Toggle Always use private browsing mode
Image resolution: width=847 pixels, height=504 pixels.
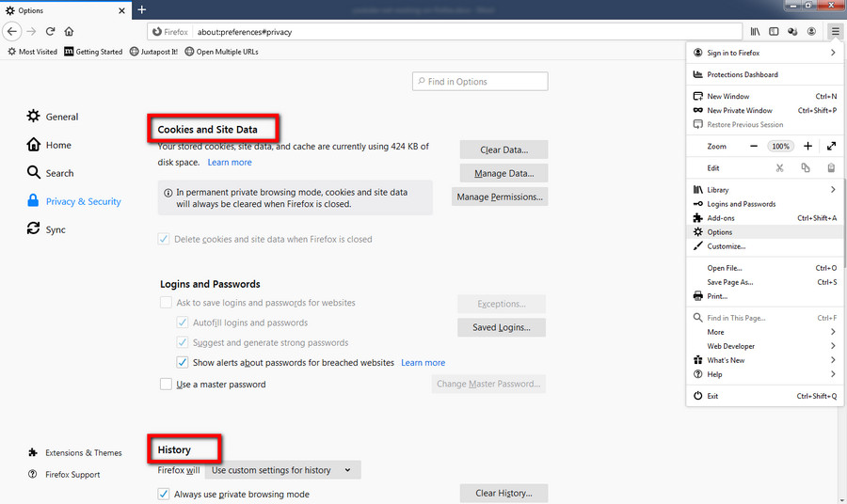[164, 494]
